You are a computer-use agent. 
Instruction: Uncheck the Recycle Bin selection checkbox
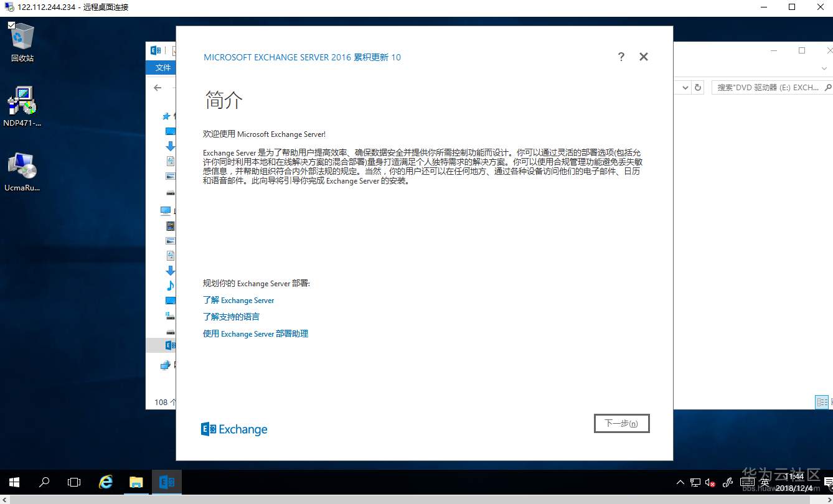tap(12, 26)
